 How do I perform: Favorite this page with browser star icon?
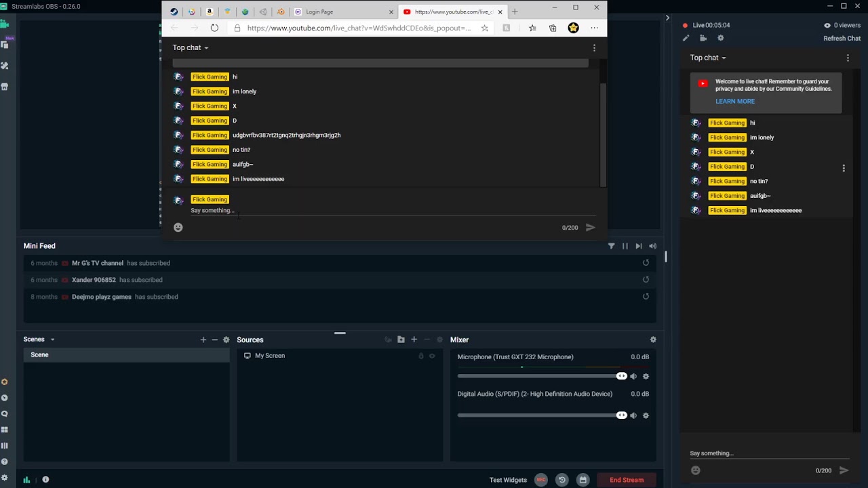[484, 28]
